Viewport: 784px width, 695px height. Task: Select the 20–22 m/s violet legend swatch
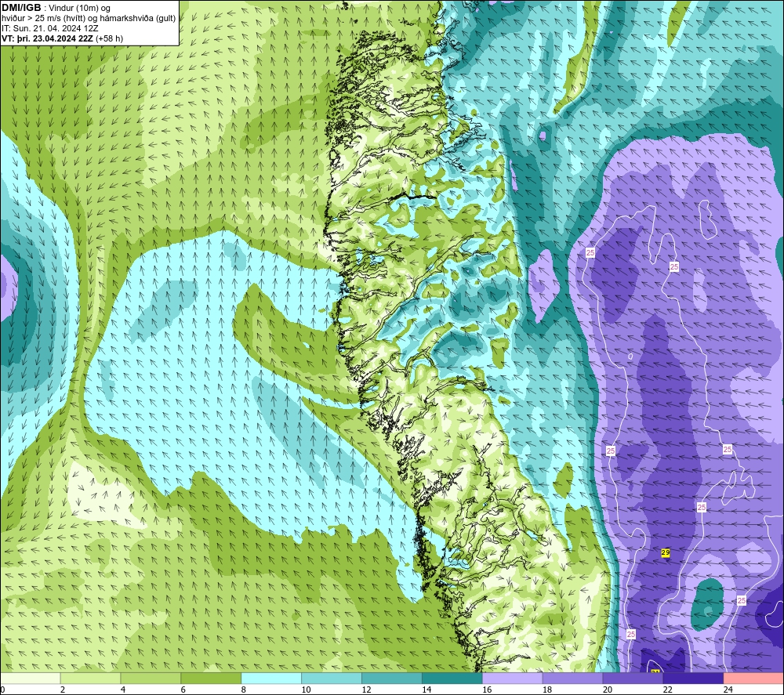[633, 679]
